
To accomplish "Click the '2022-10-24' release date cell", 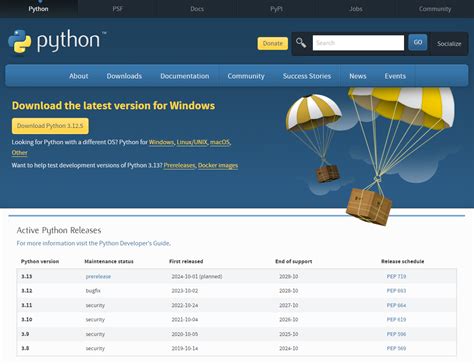I will click(x=185, y=305).
